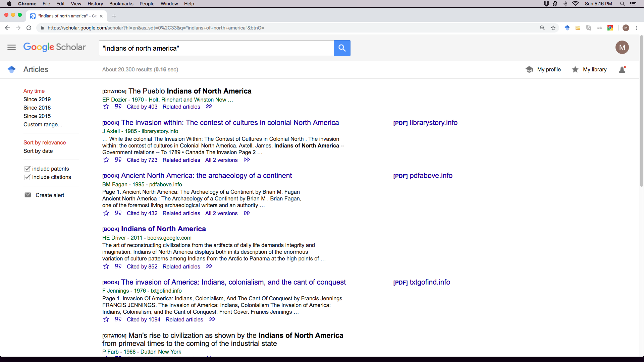644x362 pixels.
Task: Save The Pueblo Indians result with star
Action: [x=106, y=107]
